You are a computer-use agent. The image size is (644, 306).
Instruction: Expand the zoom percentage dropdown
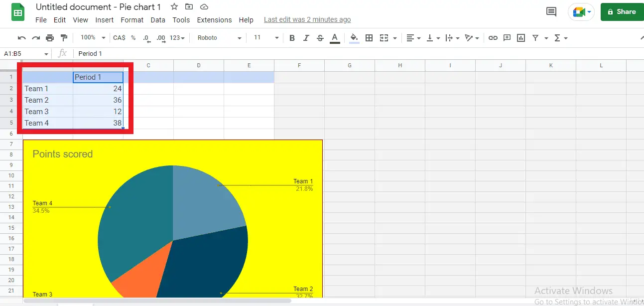(x=92, y=37)
